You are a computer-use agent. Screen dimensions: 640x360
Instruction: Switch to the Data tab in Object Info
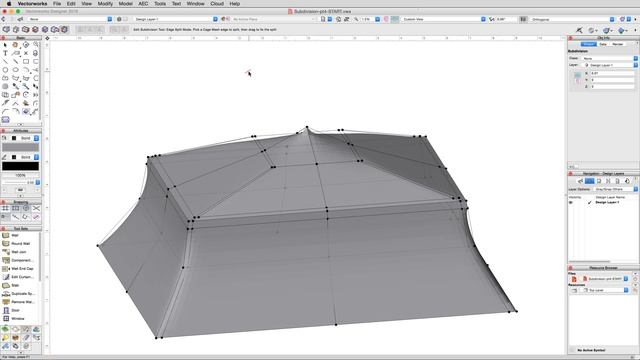[x=603, y=44]
